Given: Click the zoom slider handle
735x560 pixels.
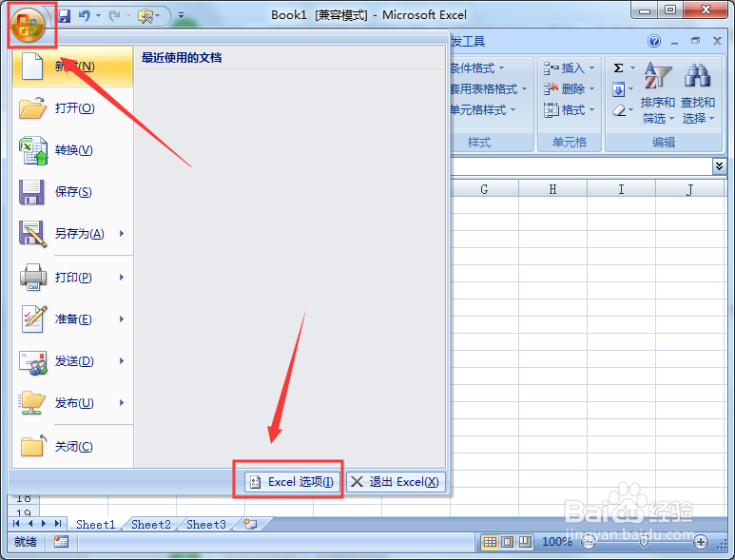Looking at the screenshot, I should pyautogui.click(x=645, y=542).
